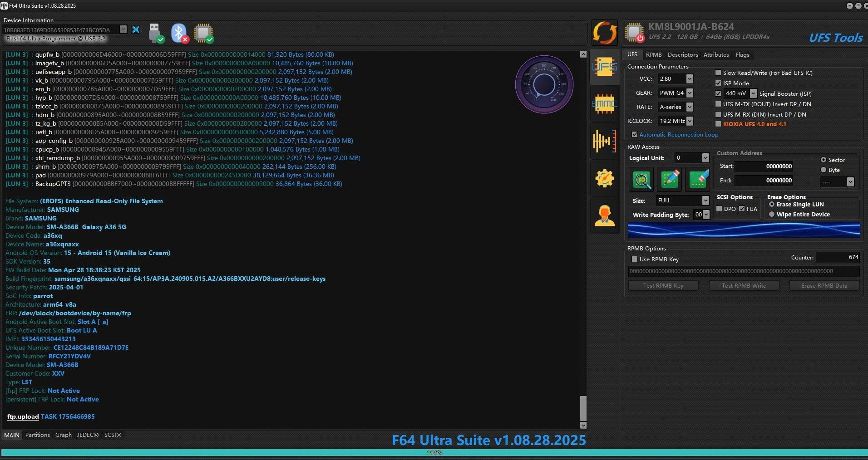Click the USB drive connection status icon
The image size is (868, 460).
click(156, 33)
